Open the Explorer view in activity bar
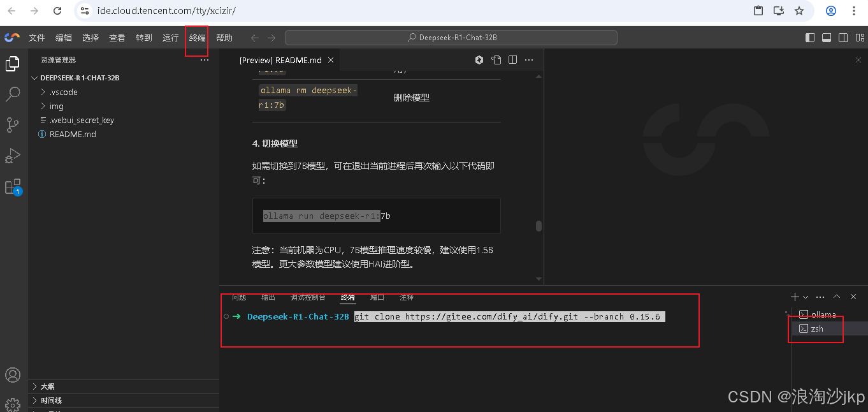This screenshot has width=868, height=412. point(12,64)
